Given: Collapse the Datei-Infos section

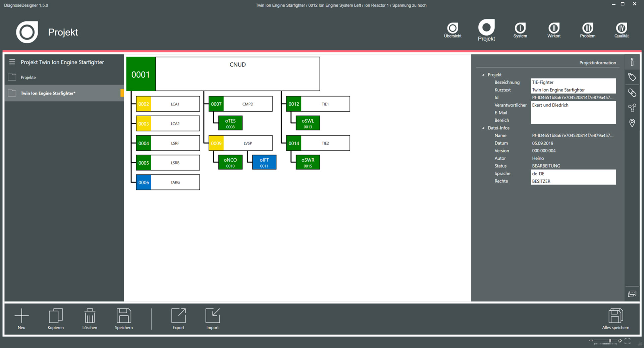Looking at the screenshot, I should (x=483, y=128).
